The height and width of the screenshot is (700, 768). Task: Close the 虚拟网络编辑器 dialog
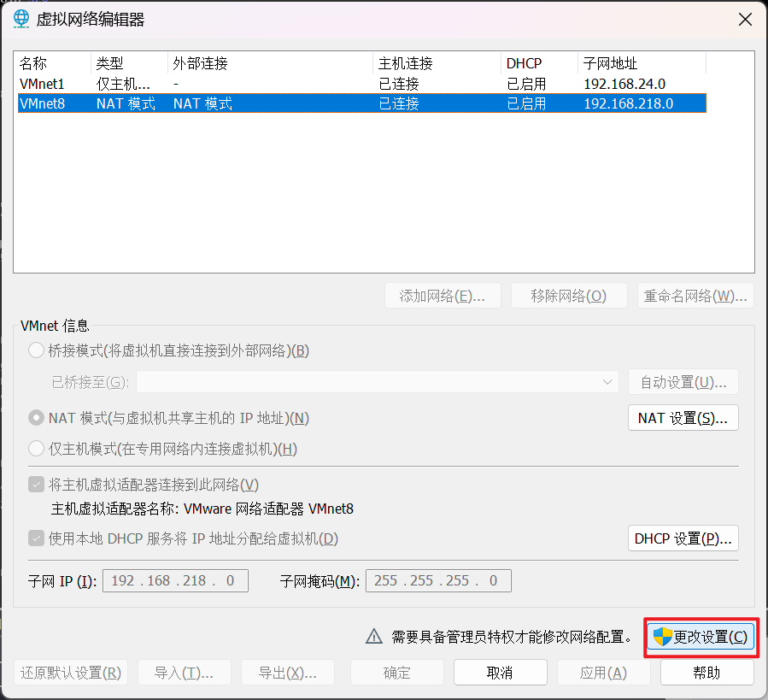745,20
